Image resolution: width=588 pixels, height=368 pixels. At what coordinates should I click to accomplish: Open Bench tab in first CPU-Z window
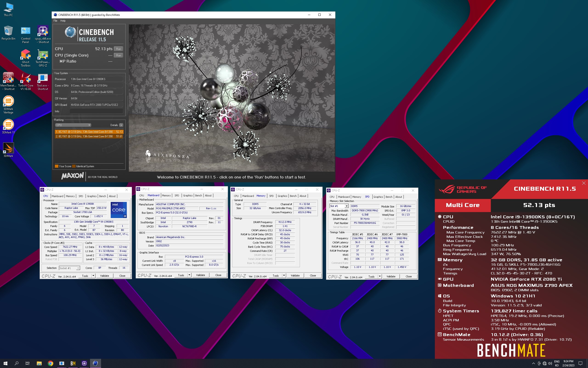pyautogui.click(x=102, y=196)
